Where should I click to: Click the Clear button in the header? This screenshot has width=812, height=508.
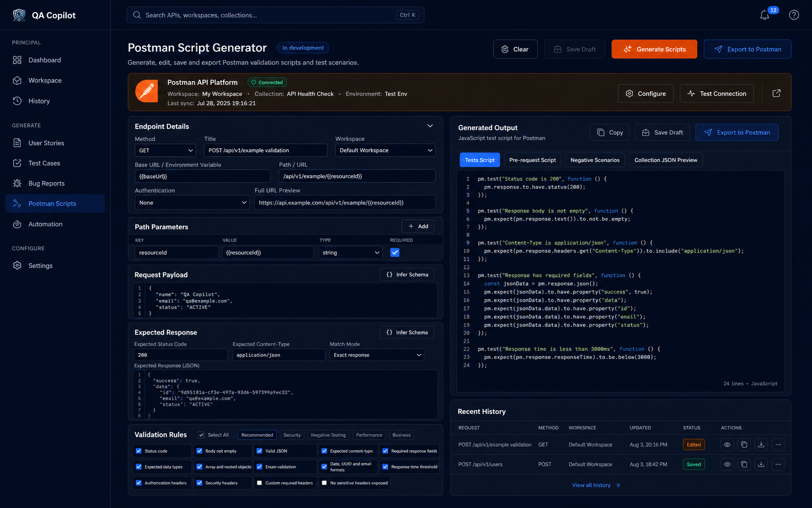[516, 49]
